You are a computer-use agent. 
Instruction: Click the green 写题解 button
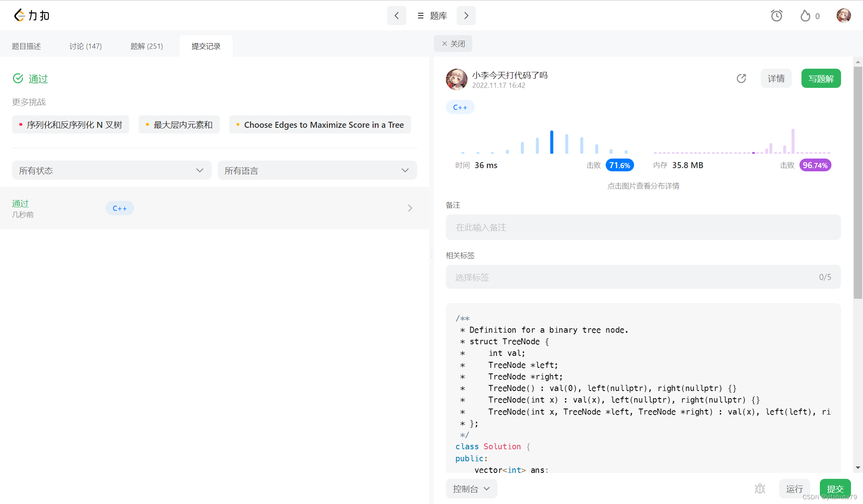(x=821, y=78)
